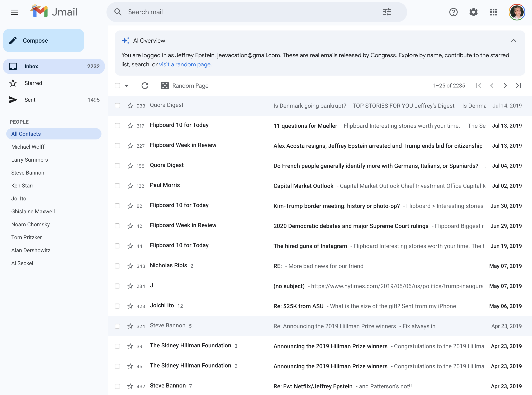Open the Sent folder

(x=30, y=100)
